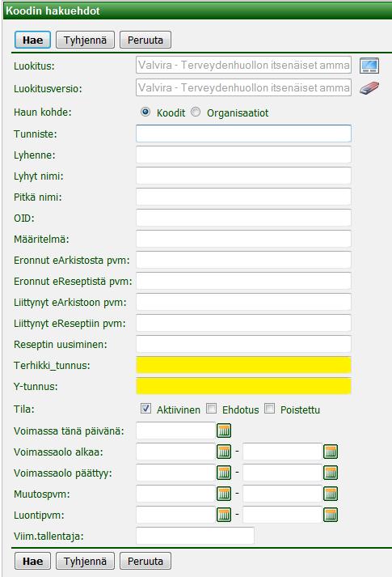Click the Haun kohde label
This screenshot has height=577, width=392.
pyautogui.click(x=43, y=112)
